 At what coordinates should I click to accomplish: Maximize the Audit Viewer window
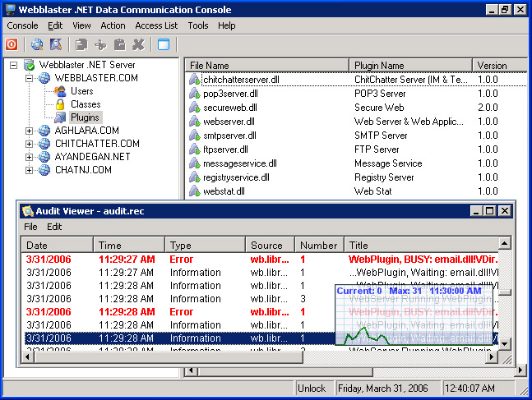pyautogui.click(x=489, y=211)
